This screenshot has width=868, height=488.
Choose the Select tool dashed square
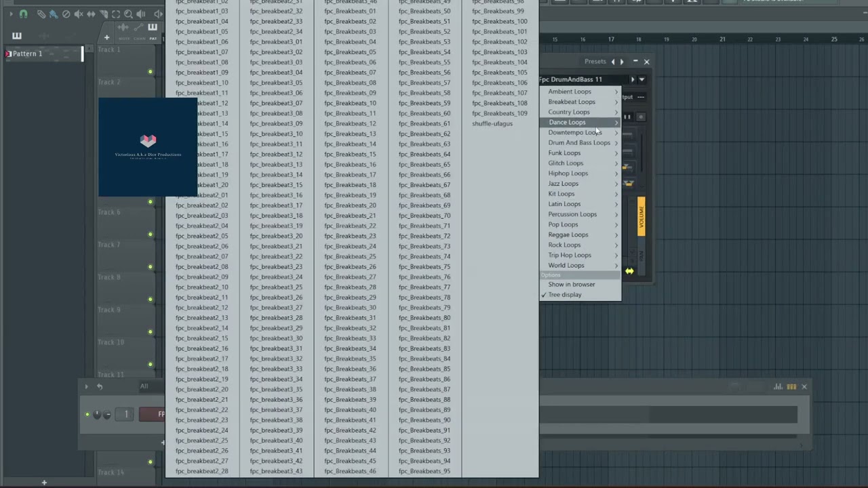116,14
